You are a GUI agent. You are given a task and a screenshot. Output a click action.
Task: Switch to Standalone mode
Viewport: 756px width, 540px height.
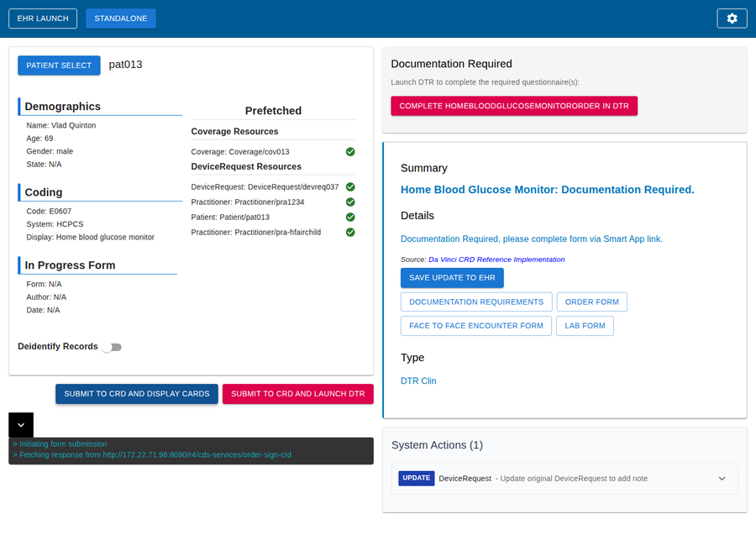[x=121, y=18]
